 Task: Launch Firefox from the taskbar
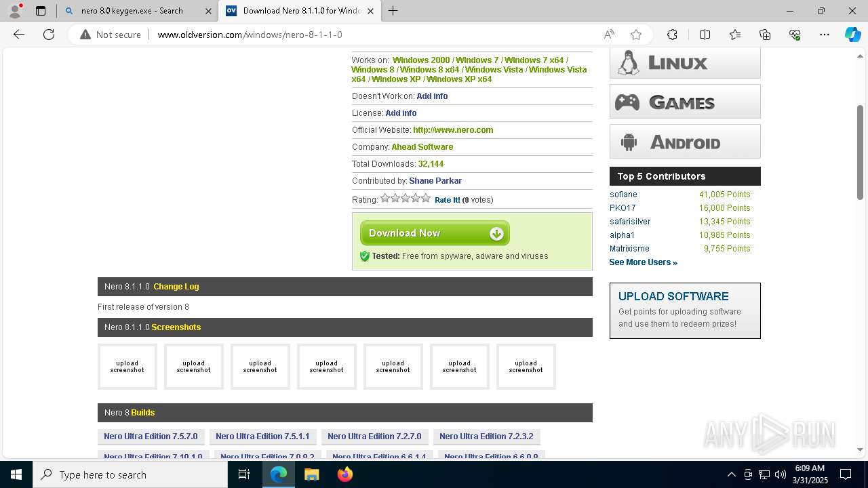click(x=345, y=474)
